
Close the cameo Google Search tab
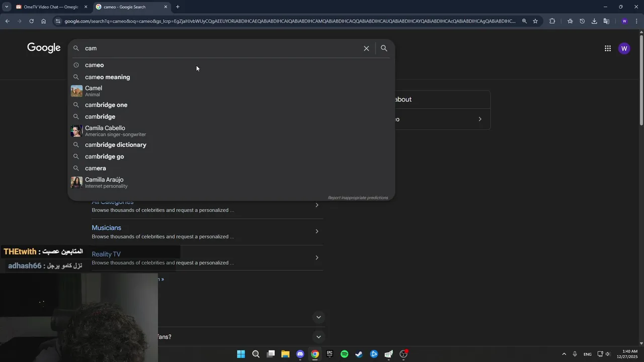coord(166,7)
